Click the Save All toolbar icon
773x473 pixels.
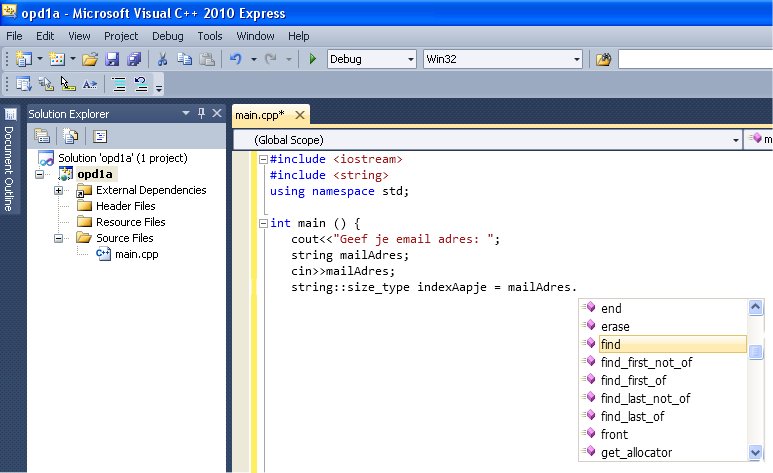133,60
